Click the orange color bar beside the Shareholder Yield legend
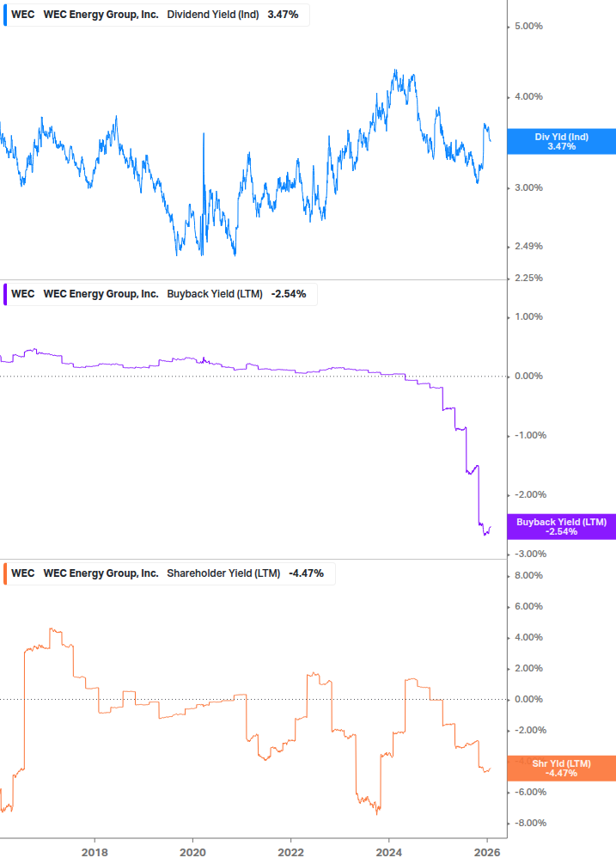Screen dimensions: 616x864 coord(5,573)
